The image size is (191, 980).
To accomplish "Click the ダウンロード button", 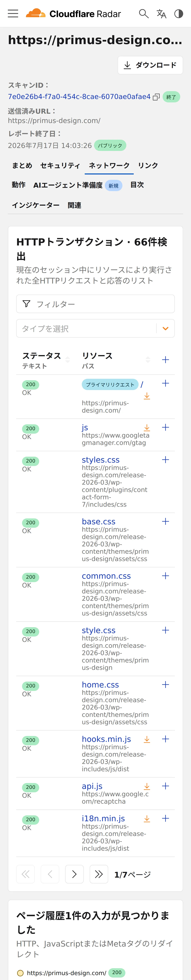I will [150, 65].
